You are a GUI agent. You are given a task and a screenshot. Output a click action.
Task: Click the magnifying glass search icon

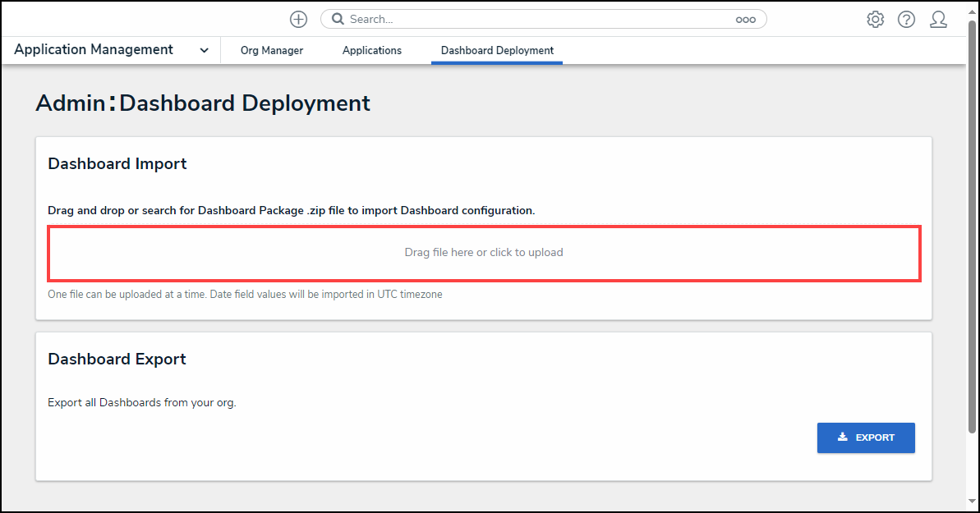[x=338, y=20]
